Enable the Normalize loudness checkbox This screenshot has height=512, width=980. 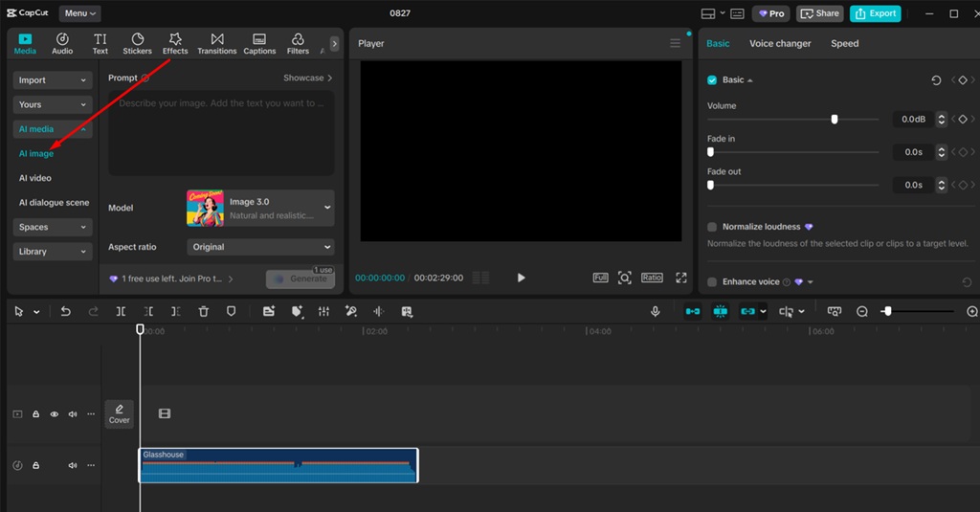coord(712,227)
